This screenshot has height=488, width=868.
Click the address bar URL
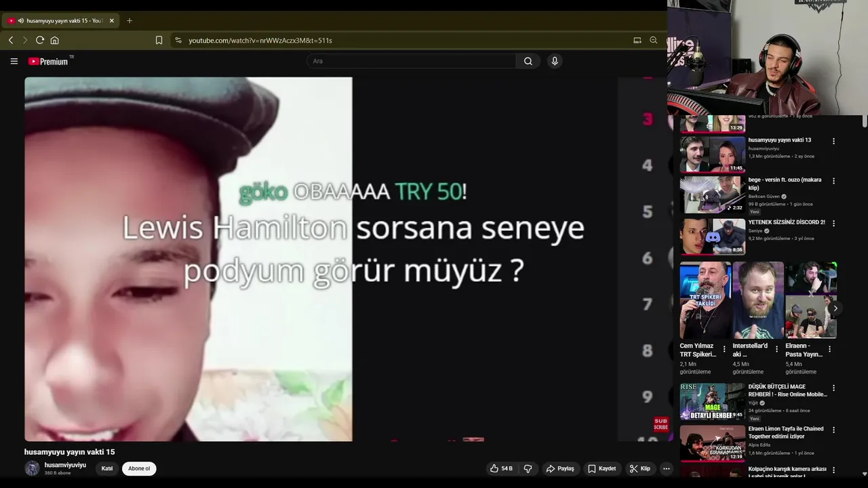260,40
